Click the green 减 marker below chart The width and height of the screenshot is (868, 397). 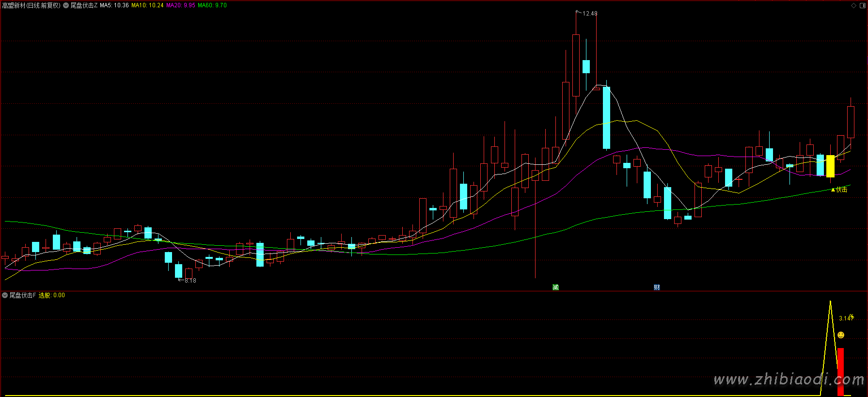click(x=555, y=287)
